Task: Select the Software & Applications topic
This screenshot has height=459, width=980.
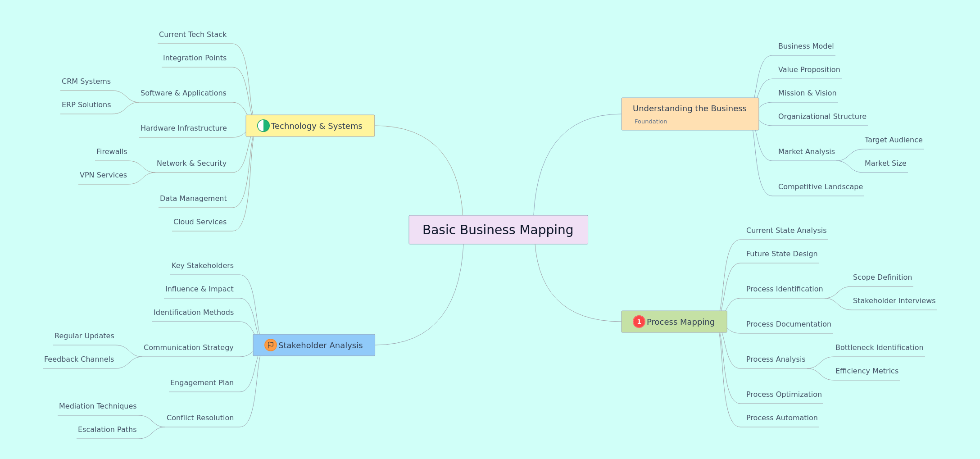Action: [183, 93]
